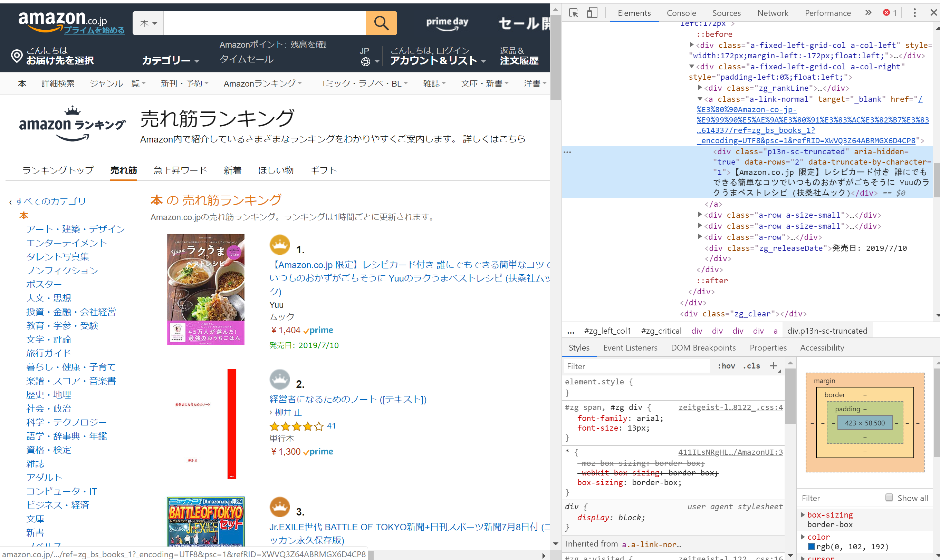
Task: Click the Styles panel Filter input field
Action: coord(634,366)
